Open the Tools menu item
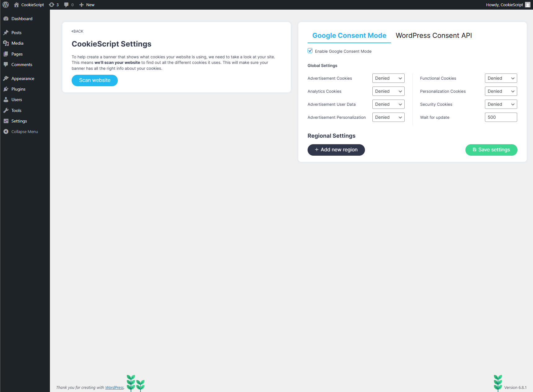Image resolution: width=533 pixels, height=392 pixels. click(x=25, y=110)
